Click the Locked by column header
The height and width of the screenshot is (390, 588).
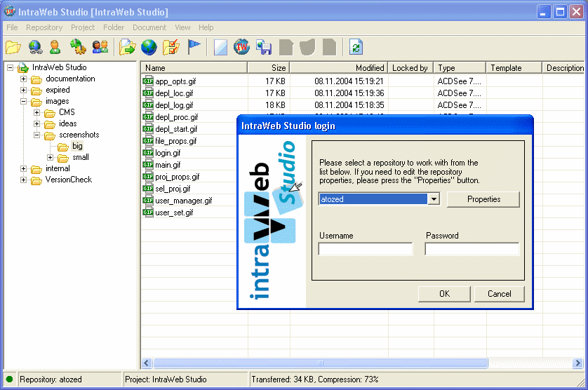[410, 68]
